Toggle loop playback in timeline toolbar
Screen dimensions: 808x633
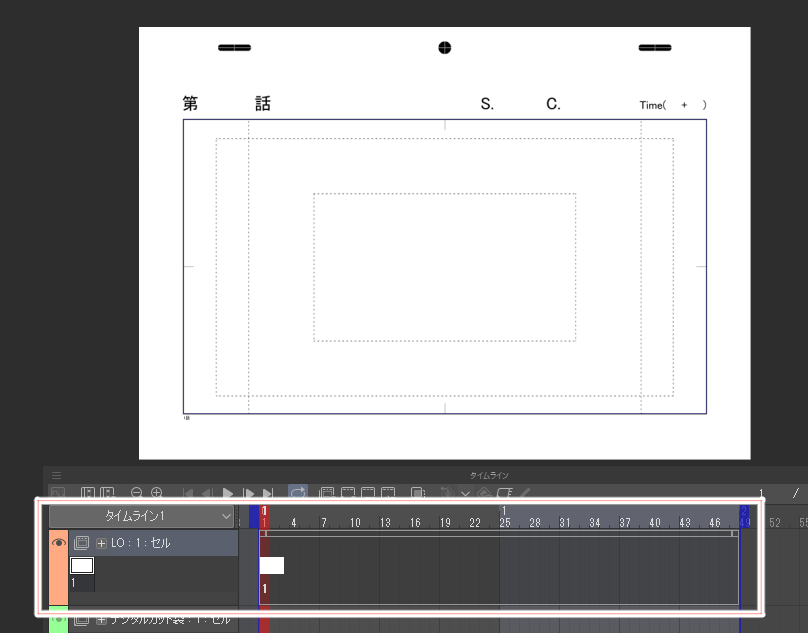(298, 492)
